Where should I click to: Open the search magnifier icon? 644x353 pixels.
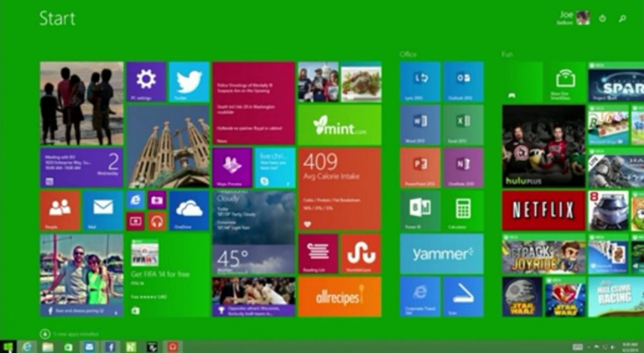point(623,18)
